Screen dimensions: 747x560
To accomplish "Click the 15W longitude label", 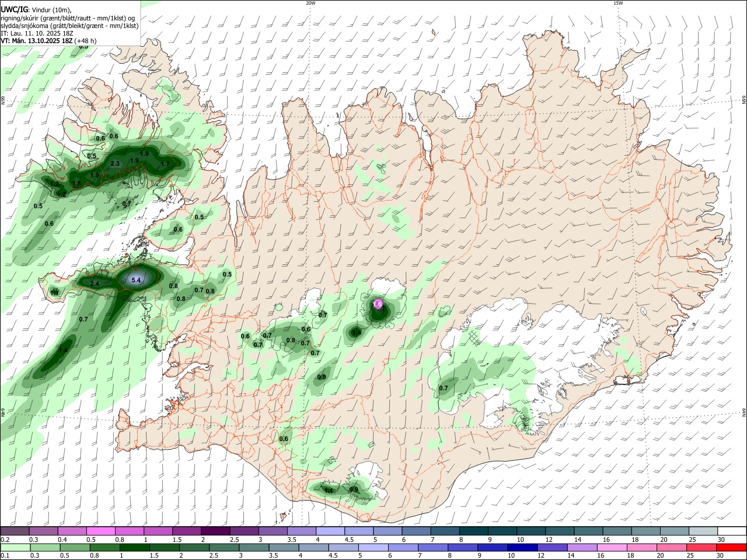I will pyautogui.click(x=618, y=3).
